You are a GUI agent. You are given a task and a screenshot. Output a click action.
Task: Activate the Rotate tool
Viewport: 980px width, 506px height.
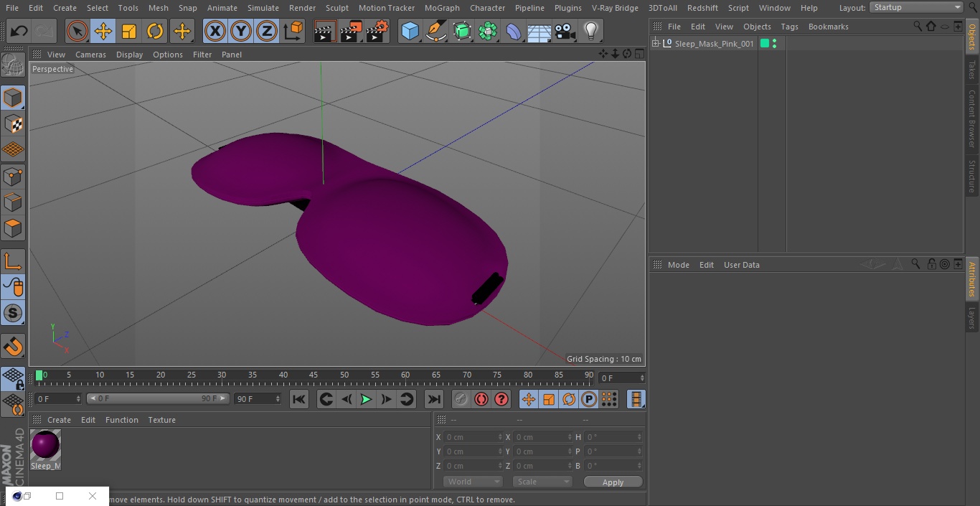coord(155,31)
